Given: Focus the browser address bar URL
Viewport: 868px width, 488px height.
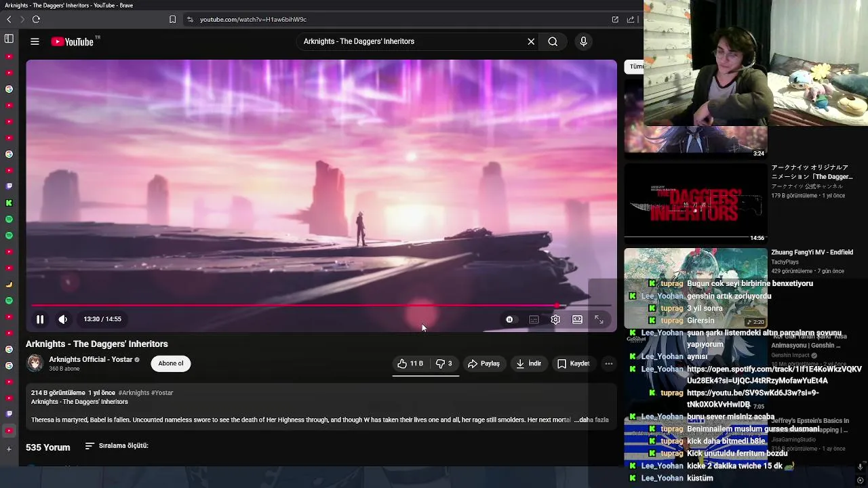Looking at the screenshot, I should [253, 20].
